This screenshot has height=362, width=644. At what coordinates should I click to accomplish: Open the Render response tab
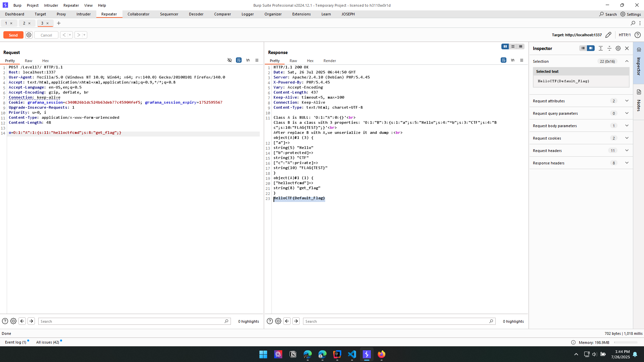click(329, 61)
